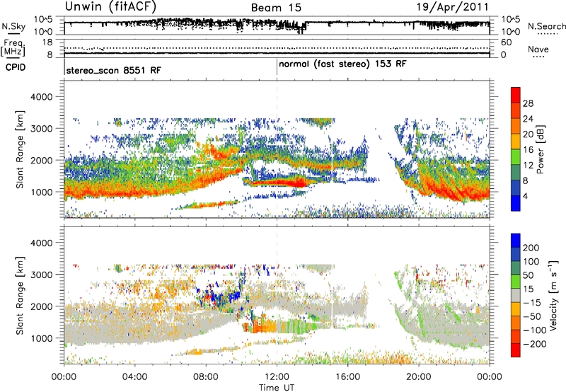The image size is (566, 392).
Task: Click the "Nave" legend label
Action: point(538,49)
